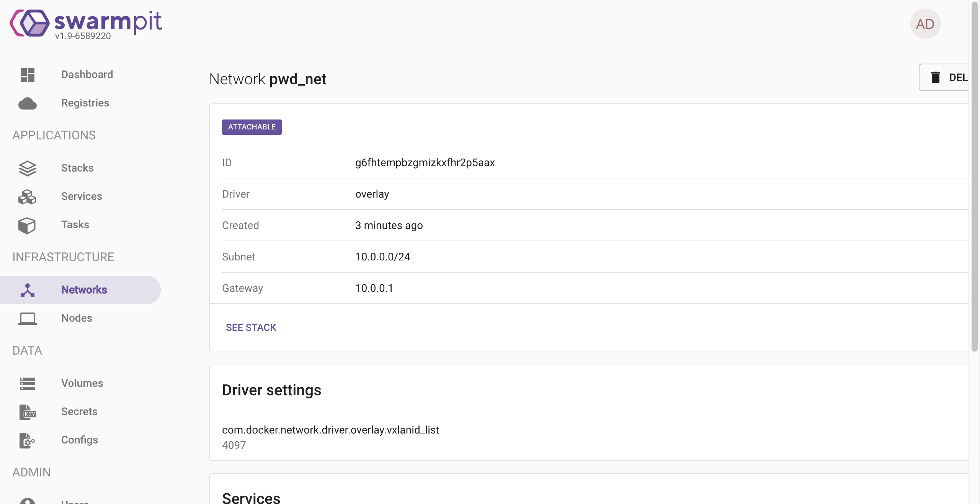
Task: Click the Dashboard grid icon
Action: [x=28, y=75]
